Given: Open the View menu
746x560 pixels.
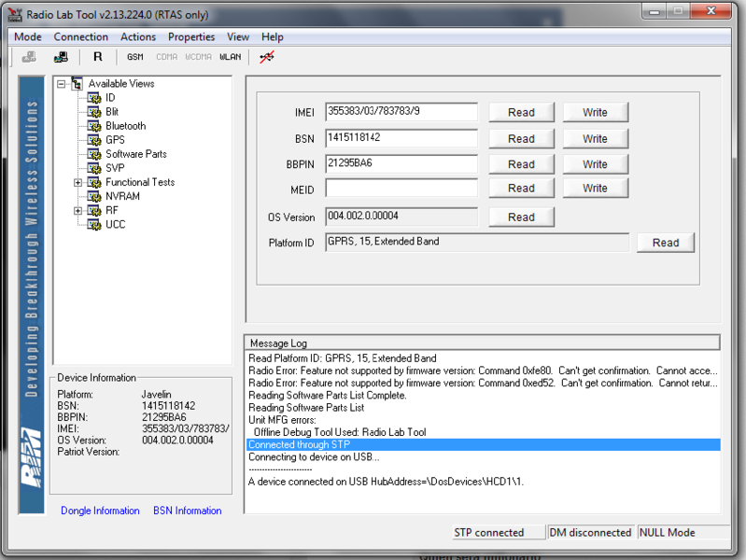Looking at the screenshot, I should [x=238, y=36].
